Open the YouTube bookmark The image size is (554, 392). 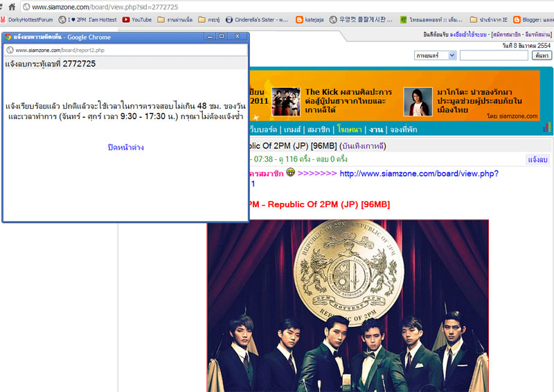(x=137, y=20)
